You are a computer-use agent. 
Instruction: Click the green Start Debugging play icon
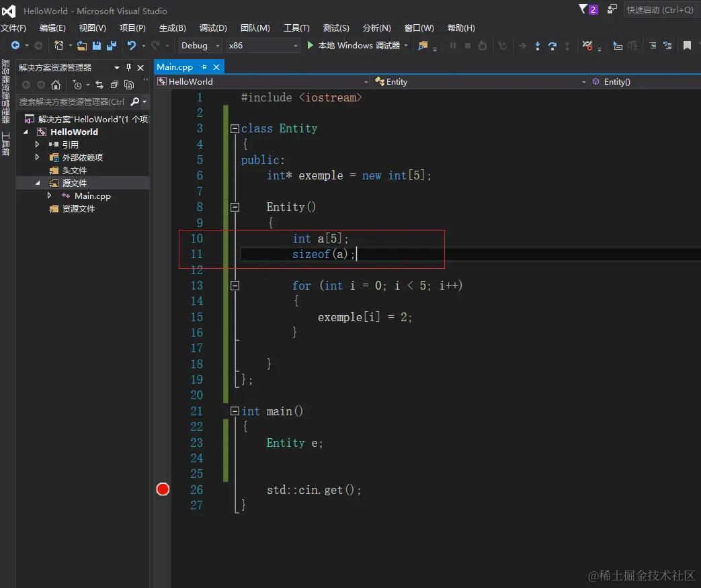point(311,45)
